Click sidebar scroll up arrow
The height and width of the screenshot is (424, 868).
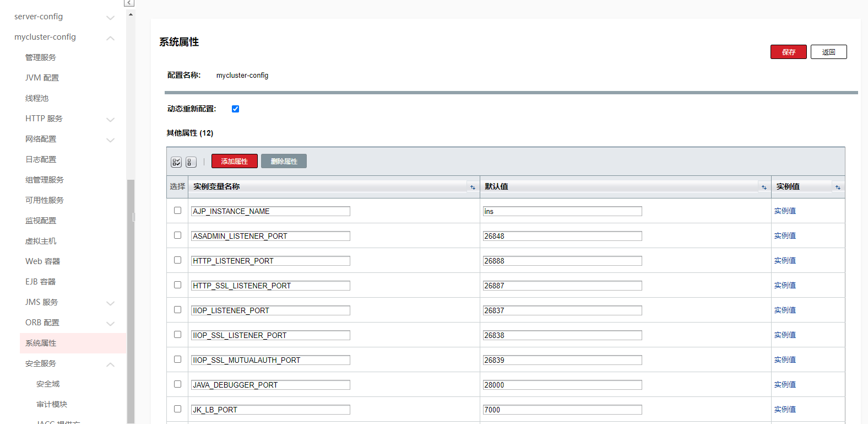(131, 14)
